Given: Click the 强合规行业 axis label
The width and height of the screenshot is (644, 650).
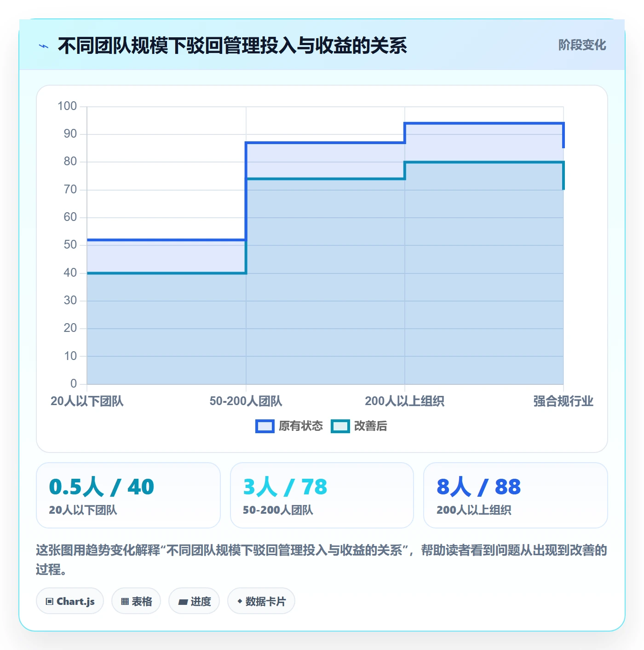Looking at the screenshot, I should point(563,401).
